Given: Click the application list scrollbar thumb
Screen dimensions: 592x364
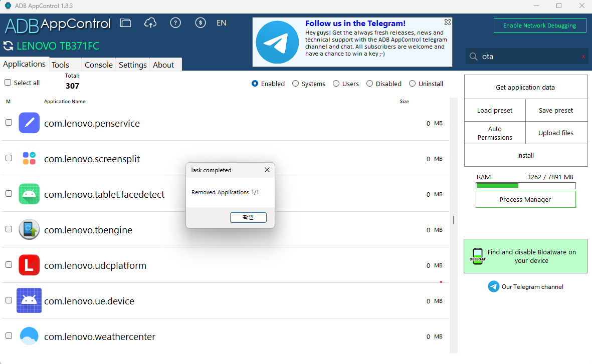Looking at the screenshot, I should tap(454, 219).
